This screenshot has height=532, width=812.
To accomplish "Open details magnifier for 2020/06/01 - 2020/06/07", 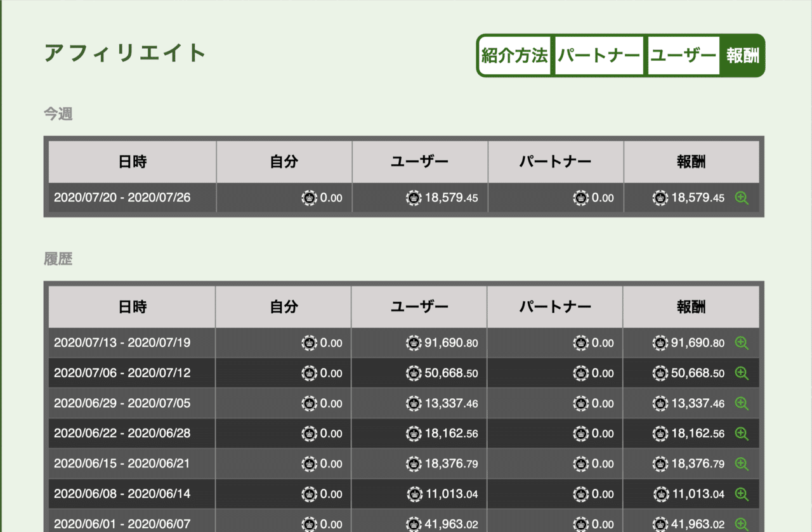I will coord(742,524).
